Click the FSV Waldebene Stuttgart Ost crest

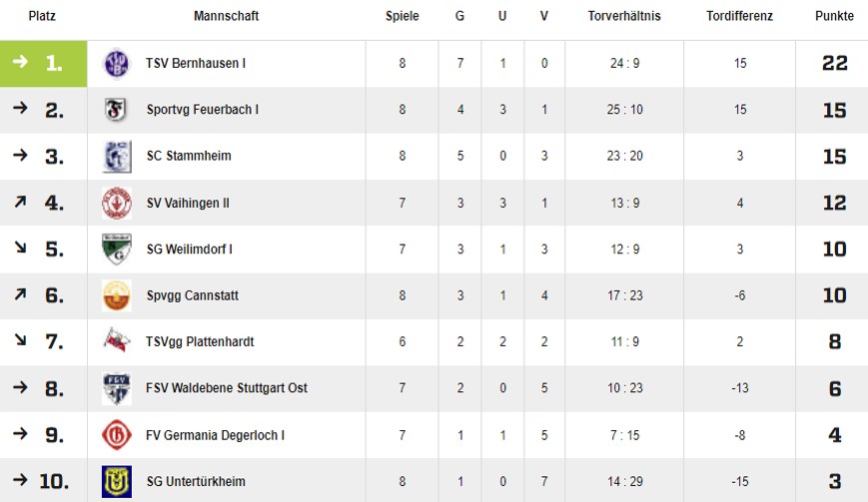[x=117, y=388]
